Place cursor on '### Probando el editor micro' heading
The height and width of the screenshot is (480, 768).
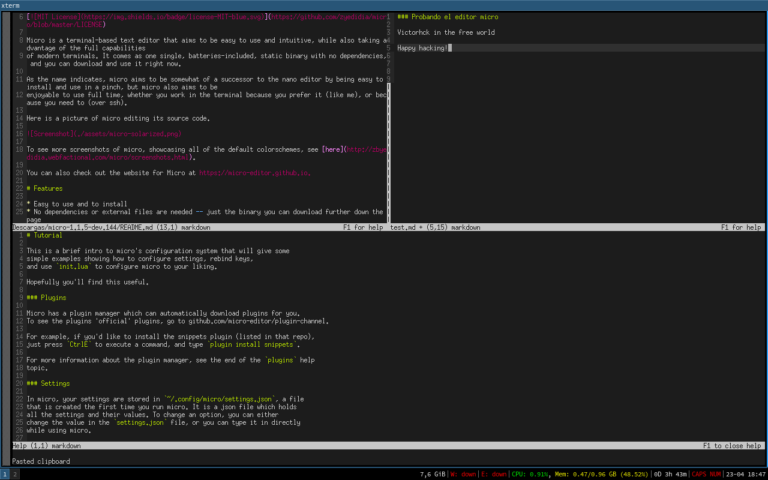coord(448,17)
